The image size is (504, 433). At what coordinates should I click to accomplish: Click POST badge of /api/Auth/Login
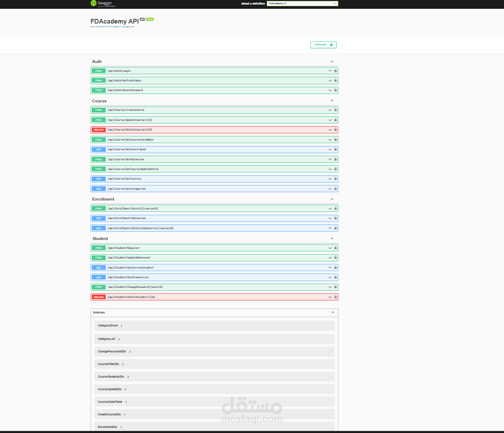tap(99, 70)
